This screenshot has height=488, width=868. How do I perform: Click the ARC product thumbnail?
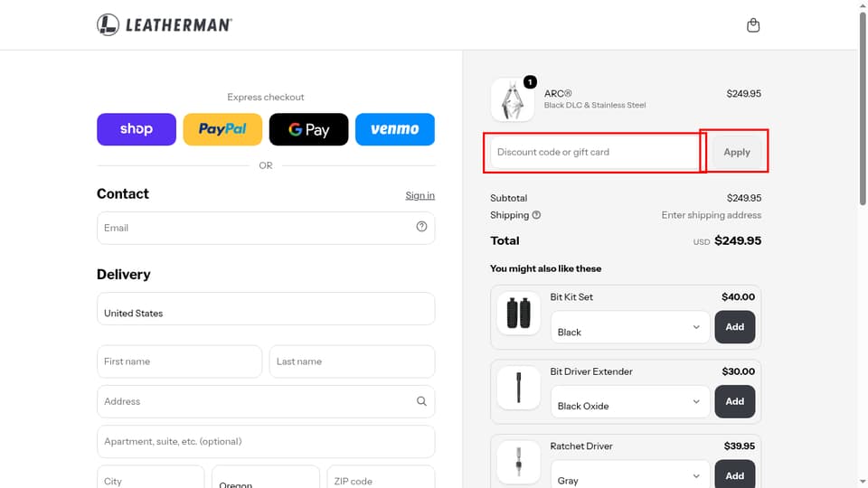pos(513,99)
